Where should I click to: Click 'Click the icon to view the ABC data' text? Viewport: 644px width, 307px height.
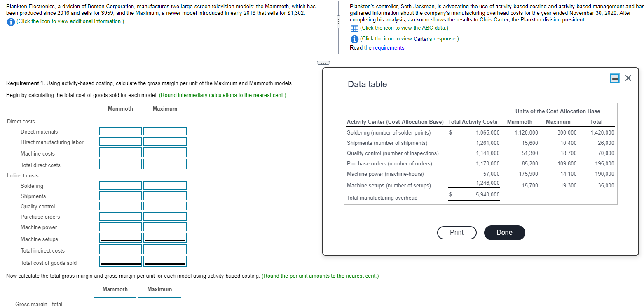pos(404,28)
